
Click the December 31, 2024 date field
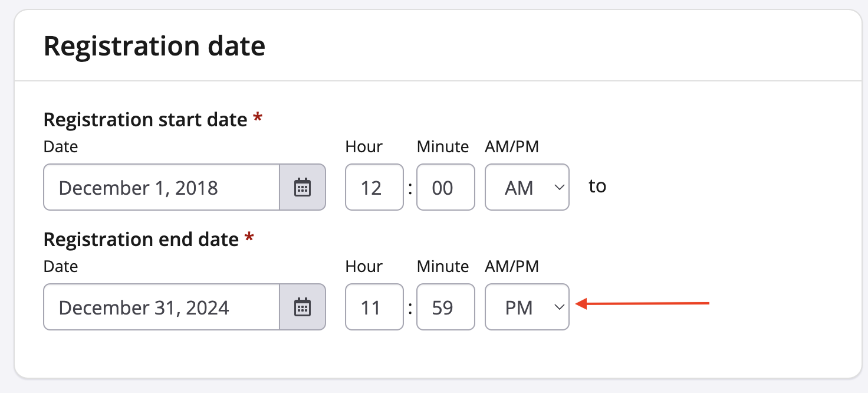(x=161, y=307)
